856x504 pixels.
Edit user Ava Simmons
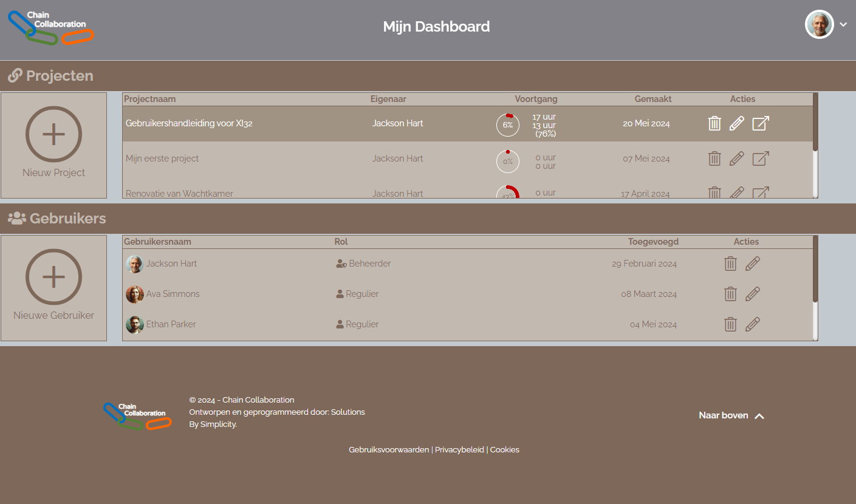[752, 294]
